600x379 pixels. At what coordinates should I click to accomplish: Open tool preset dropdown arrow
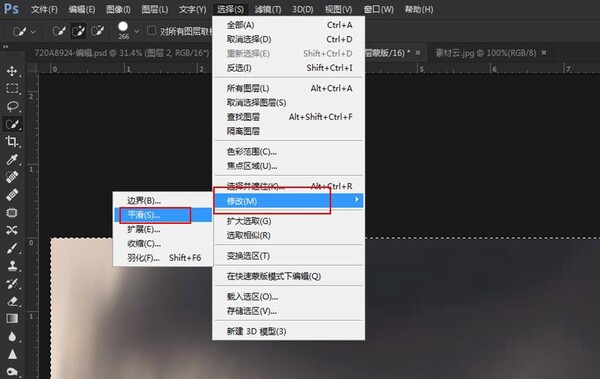[x=33, y=32]
